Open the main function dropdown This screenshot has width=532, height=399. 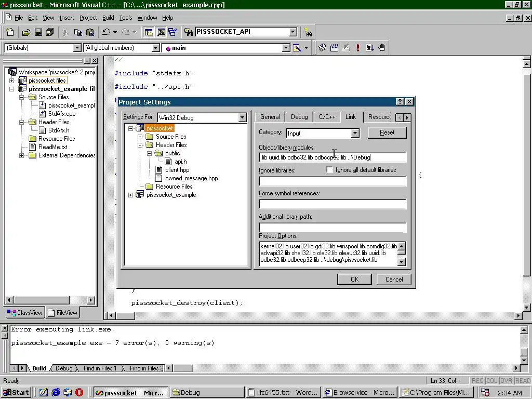286,48
